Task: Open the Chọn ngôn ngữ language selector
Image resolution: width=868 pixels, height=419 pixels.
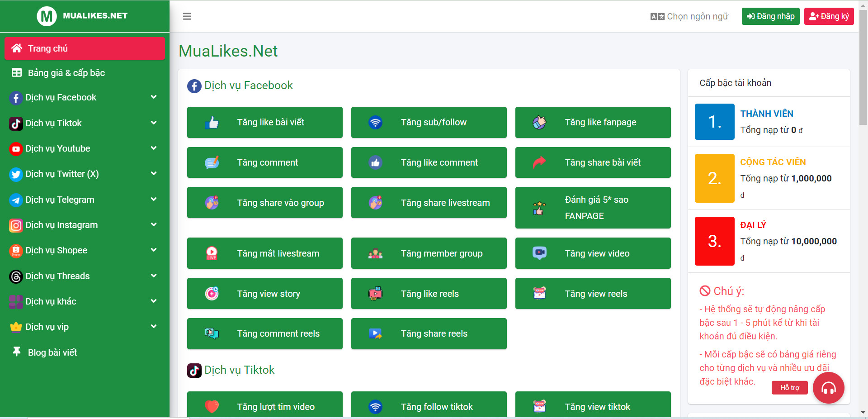Action: point(689,16)
